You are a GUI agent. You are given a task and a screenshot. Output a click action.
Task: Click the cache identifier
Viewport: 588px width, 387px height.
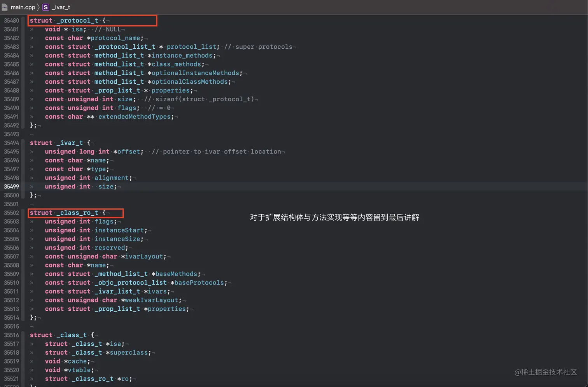77,361
